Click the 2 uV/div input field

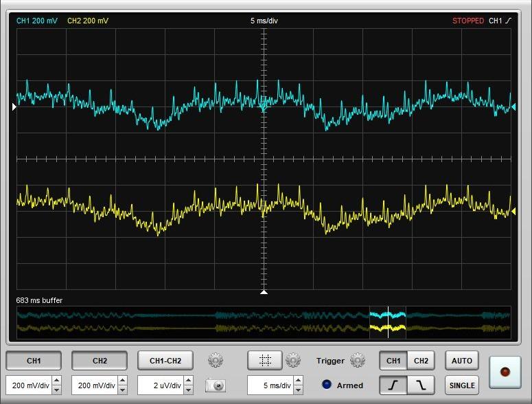point(161,385)
